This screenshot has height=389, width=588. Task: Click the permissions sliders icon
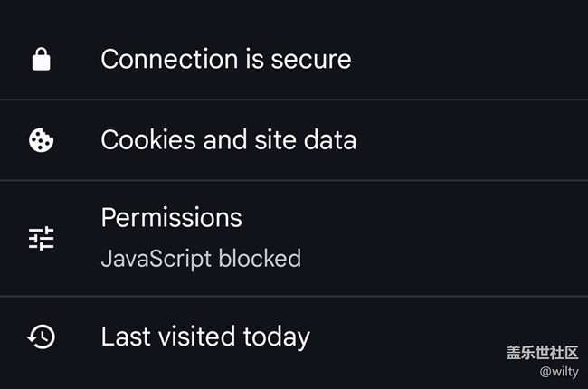pos(42,238)
